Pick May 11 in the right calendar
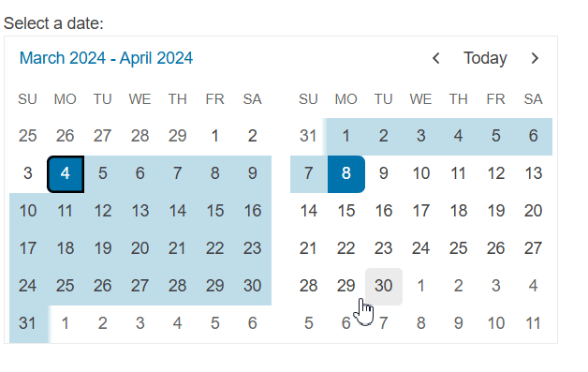This screenshot has width=588, height=372. (534, 324)
